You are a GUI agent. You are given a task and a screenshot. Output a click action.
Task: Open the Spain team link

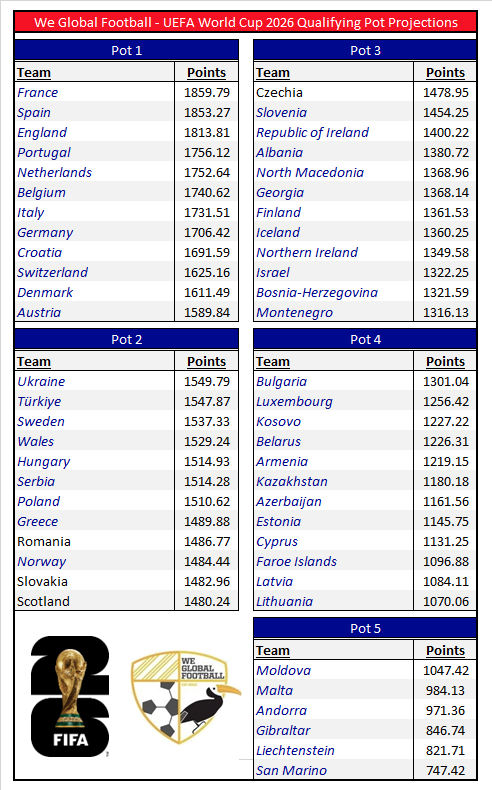[34, 113]
